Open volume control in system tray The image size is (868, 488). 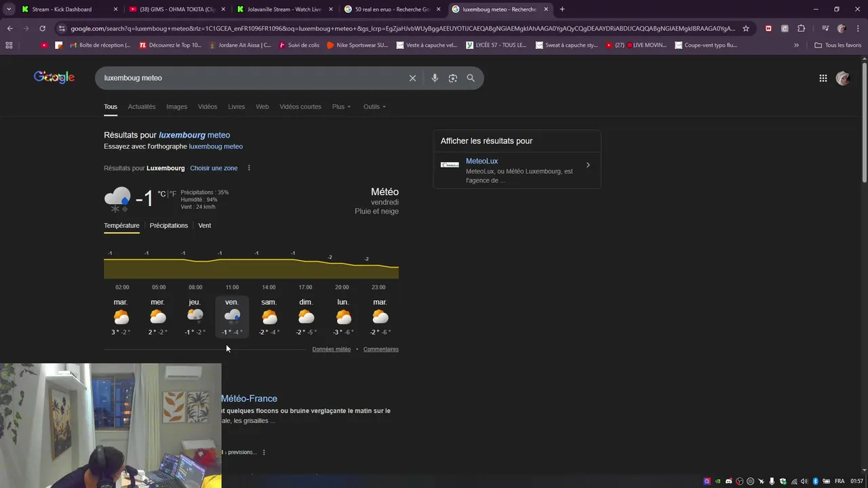(804, 481)
